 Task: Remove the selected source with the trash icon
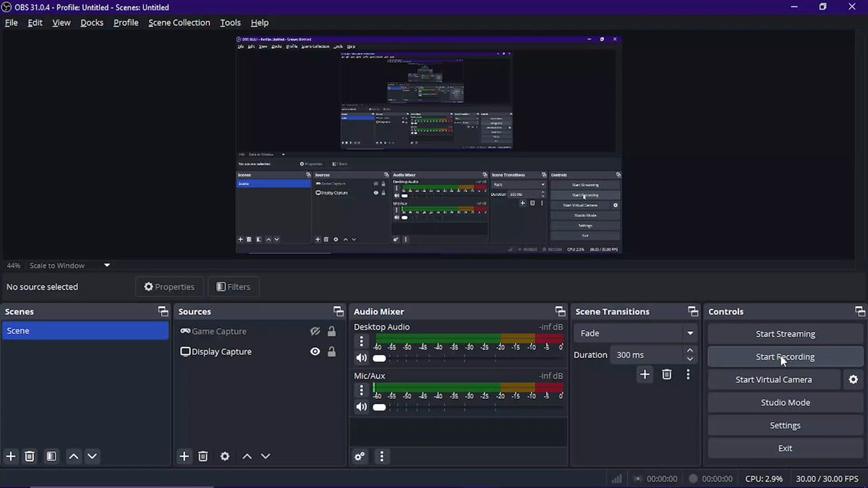pyautogui.click(x=203, y=456)
